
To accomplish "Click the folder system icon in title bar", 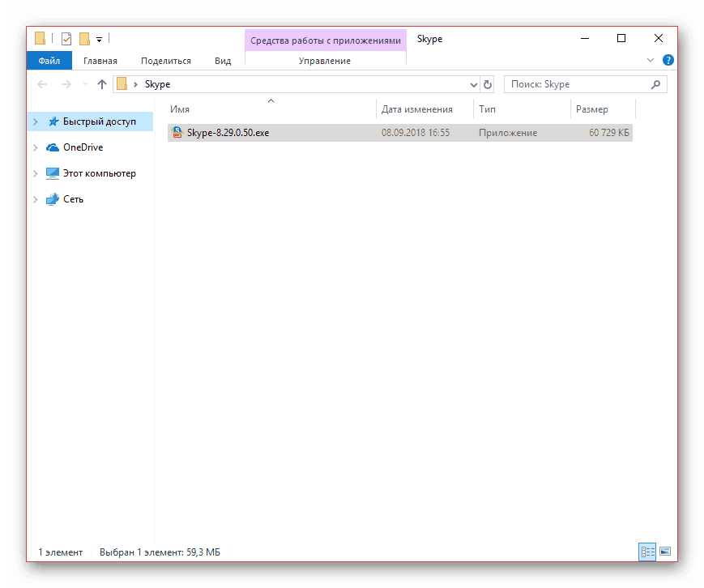I will click(40, 39).
